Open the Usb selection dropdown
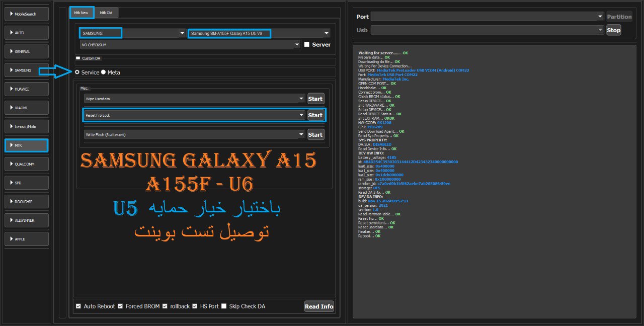Screen dimensions: 644x326 pyautogui.click(x=487, y=30)
